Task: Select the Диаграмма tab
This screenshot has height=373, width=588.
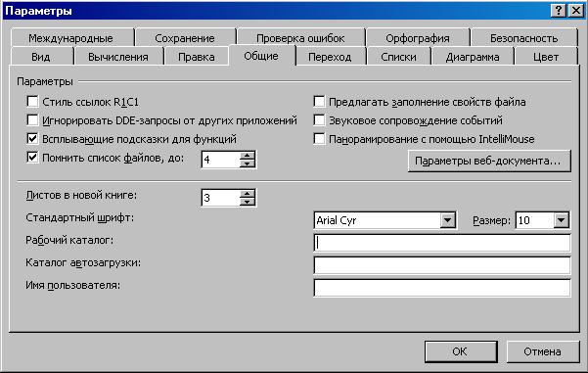Action: 473,57
